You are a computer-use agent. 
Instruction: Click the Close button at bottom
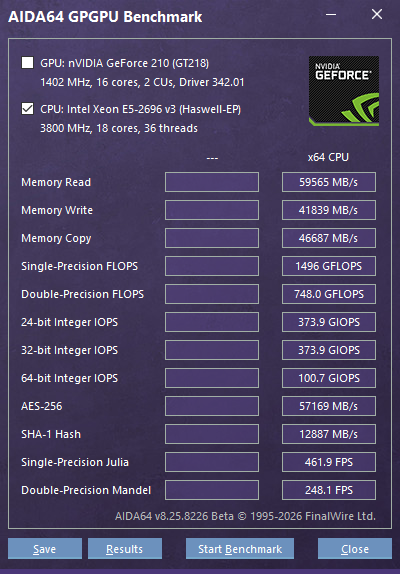tap(355, 548)
